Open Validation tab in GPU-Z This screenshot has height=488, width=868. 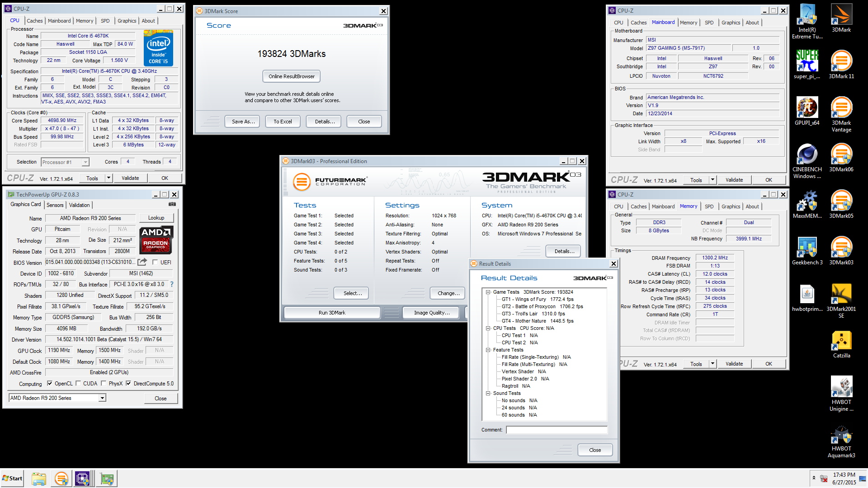80,205
